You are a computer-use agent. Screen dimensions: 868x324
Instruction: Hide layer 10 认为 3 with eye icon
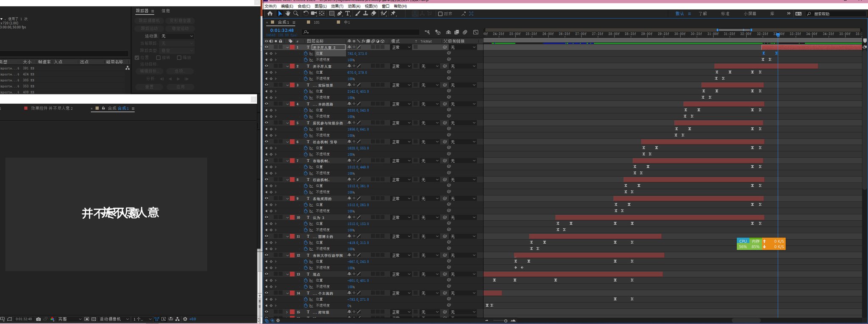[x=267, y=217]
